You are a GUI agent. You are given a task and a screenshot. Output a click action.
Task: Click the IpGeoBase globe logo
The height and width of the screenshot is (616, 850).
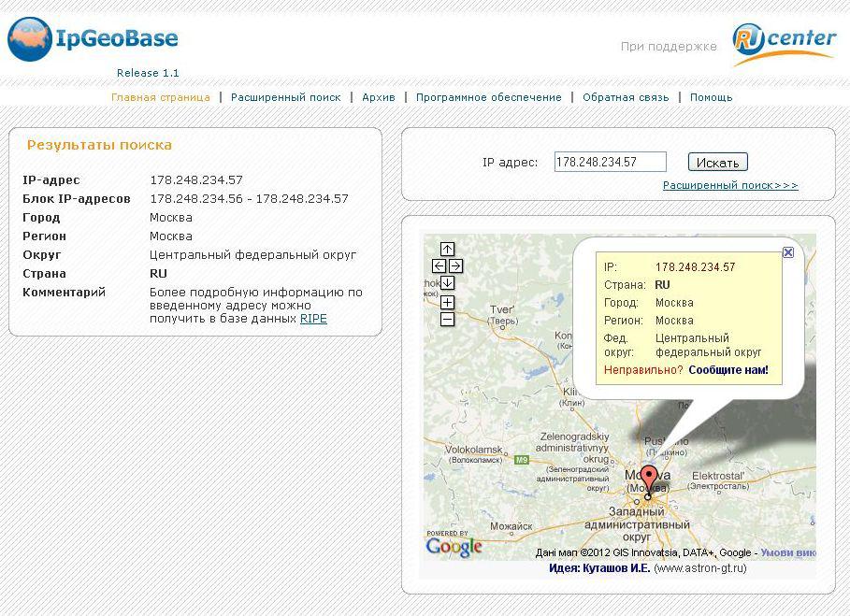point(30,38)
